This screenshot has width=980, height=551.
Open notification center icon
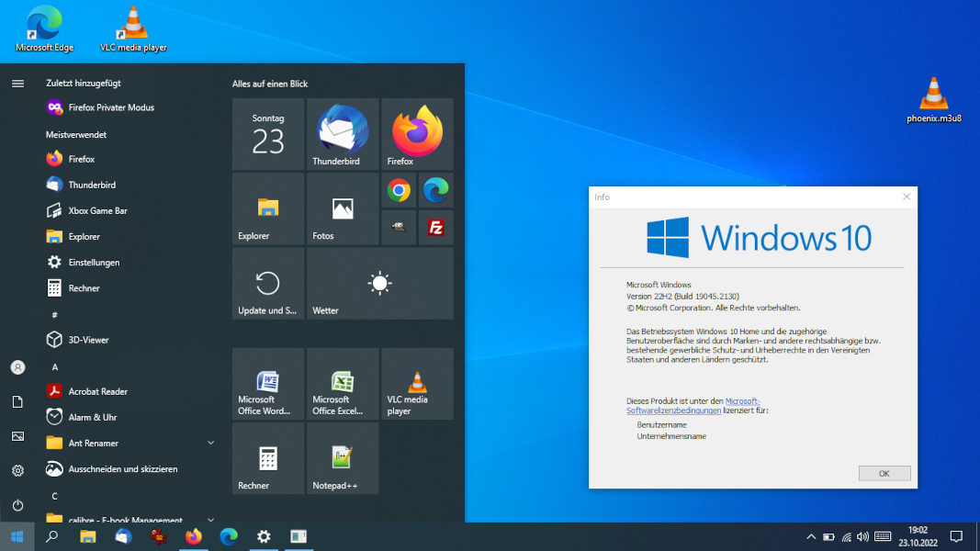coord(956,536)
